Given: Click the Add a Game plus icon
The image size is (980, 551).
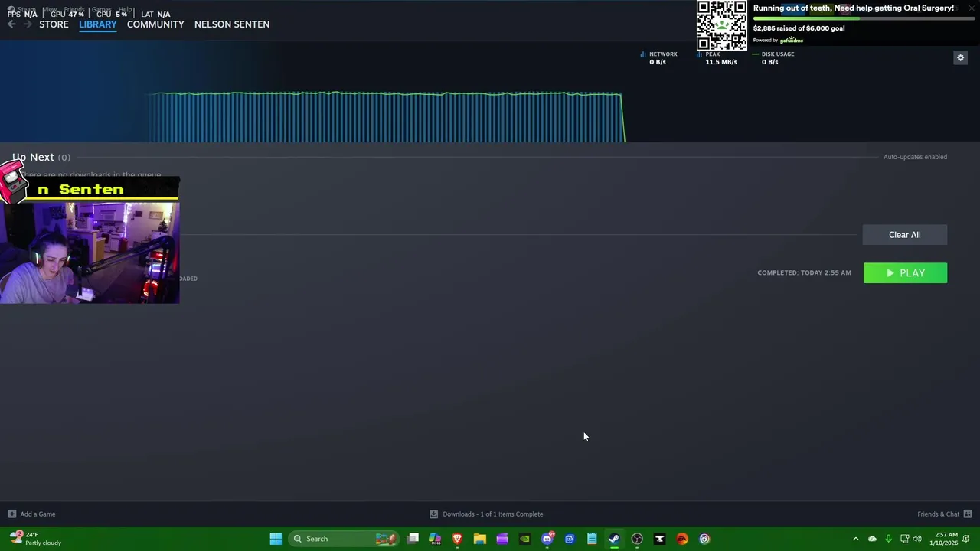Looking at the screenshot, I should tap(11, 514).
